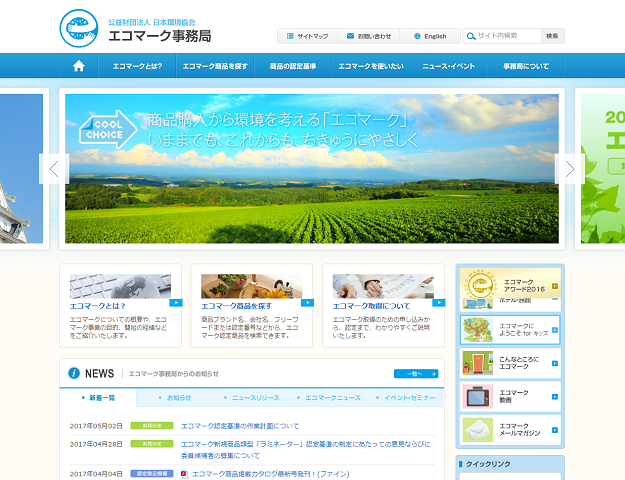
Task: Open ラミネーター認定基準 news article
Action: coord(306,450)
